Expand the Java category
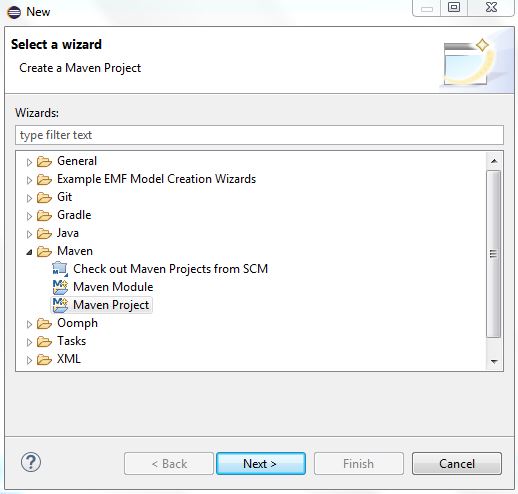The image size is (518, 494). (x=29, y=234)
